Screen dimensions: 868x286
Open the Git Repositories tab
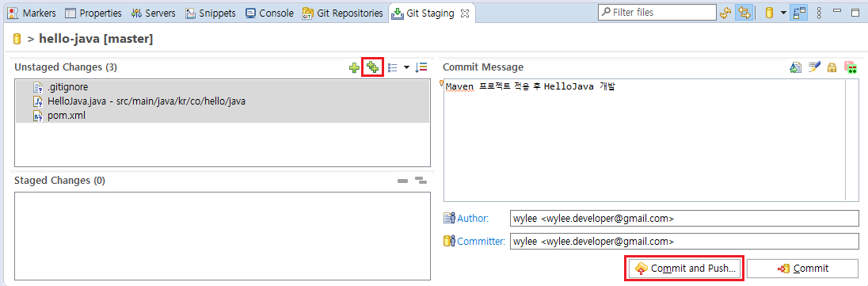(342, 13)
